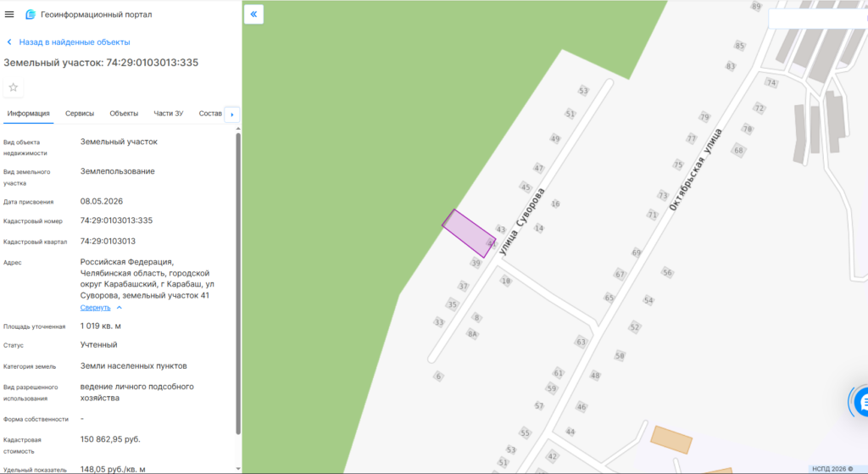Screen dimensions: 868x474
Task: Click the chevron next to Свернуть
Action: click(x=119, y=307)
